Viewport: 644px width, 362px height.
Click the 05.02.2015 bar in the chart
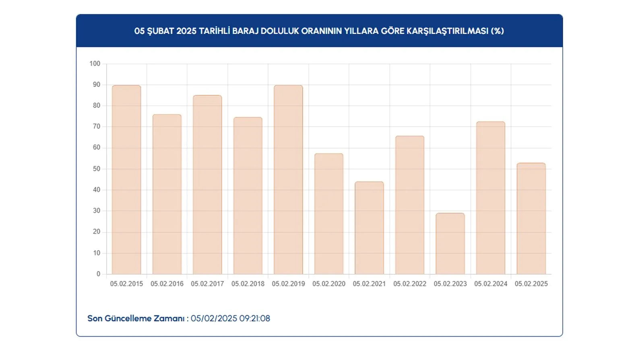point(126,180)
